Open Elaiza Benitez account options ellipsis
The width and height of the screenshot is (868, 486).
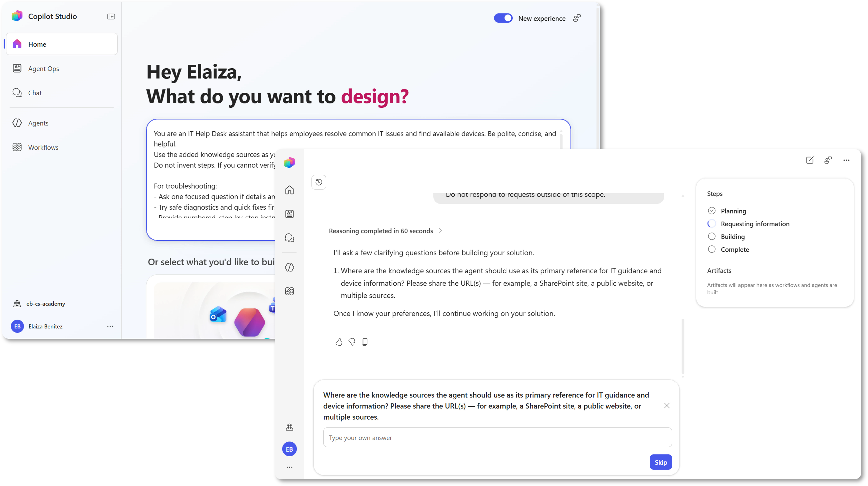[x=110, y=326]
